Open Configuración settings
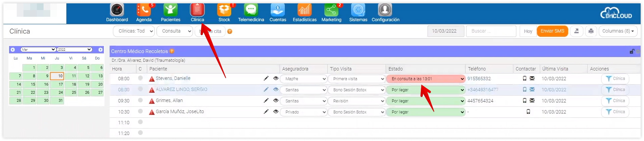 (385, 13)
